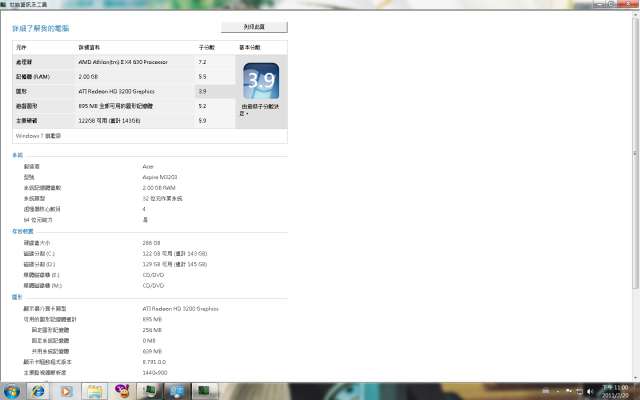Select the media drive (M:) CD/DVD value
Viewport: 640px width, 400px height.
click(x=153, y=285)
